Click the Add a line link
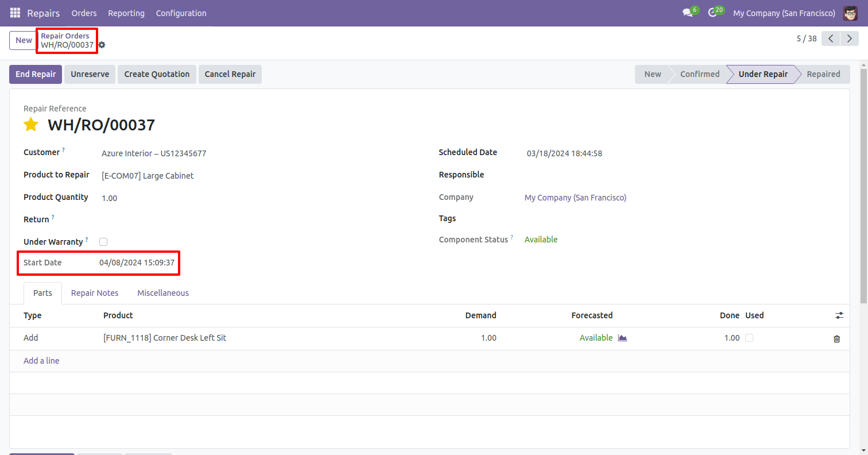868x455 pixels. (x=41, y=361)
